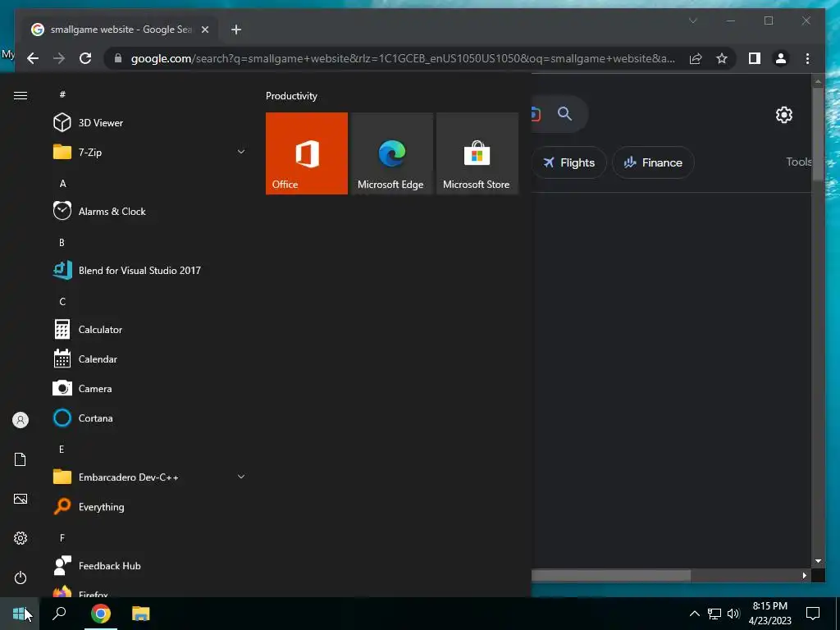Viewport: 840px width, 630px height.
Task: Click the Office tile
Action: point(307,153)
